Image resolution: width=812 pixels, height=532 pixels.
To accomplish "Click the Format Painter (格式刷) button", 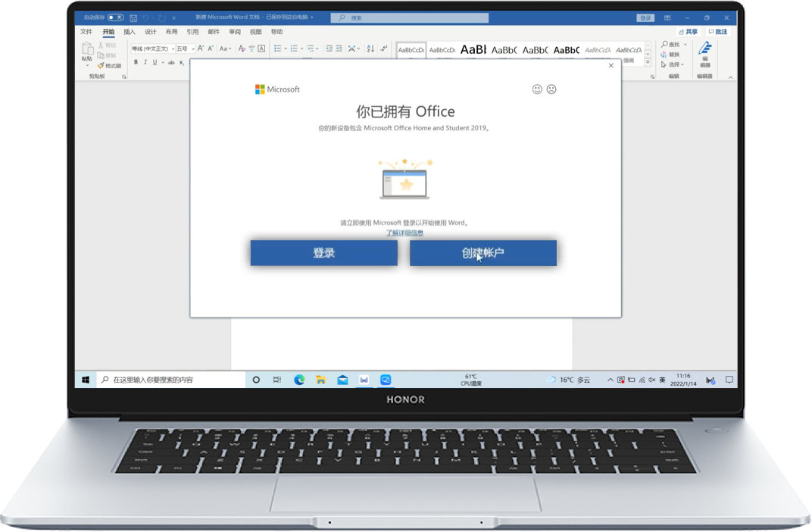I will tap(109, 66).
